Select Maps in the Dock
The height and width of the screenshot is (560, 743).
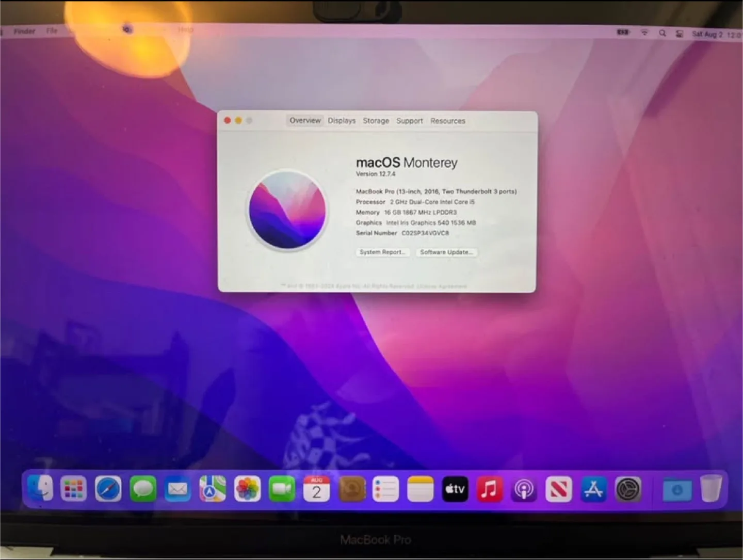(213, 489)
